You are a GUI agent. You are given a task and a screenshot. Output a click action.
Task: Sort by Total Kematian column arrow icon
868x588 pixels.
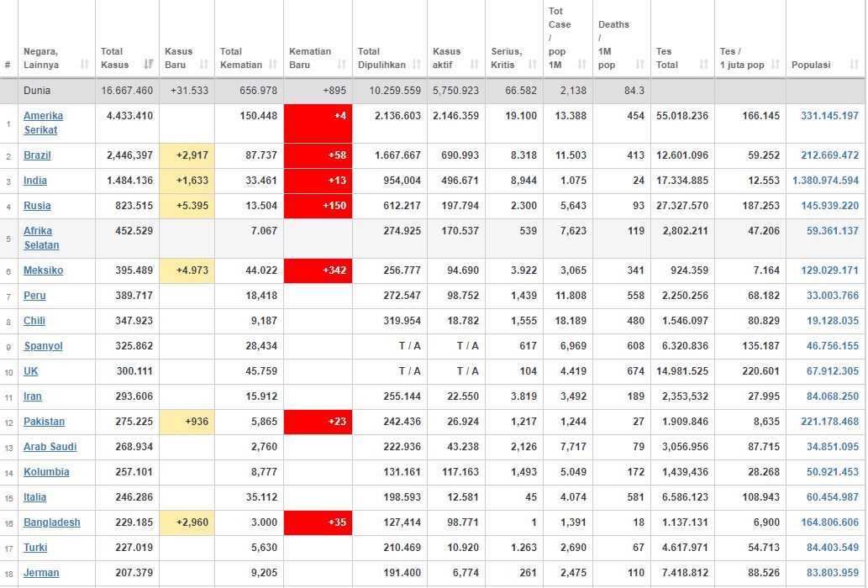click(x=273, y=65)
